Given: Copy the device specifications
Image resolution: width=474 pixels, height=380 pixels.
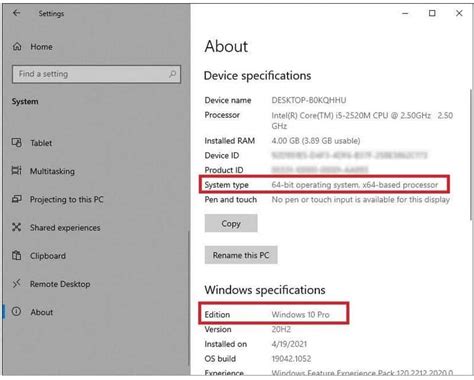Looking at the screenshot, I should click(231, 223).
